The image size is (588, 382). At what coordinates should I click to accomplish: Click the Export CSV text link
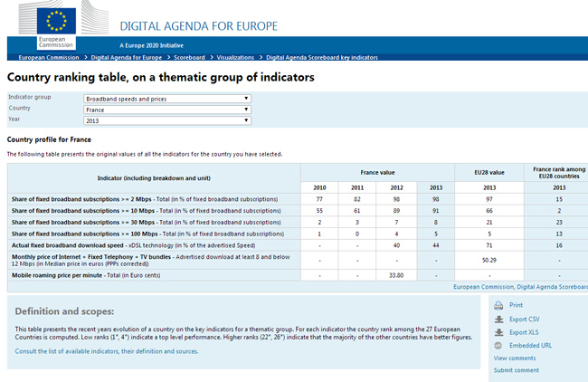(x=526, y=319)
